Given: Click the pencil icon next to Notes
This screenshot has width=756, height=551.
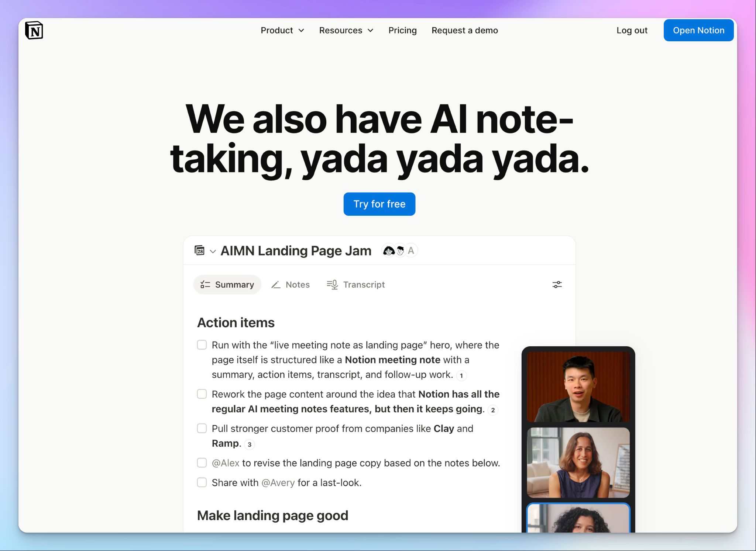Looking at the screenshot, I should point(276,285).
